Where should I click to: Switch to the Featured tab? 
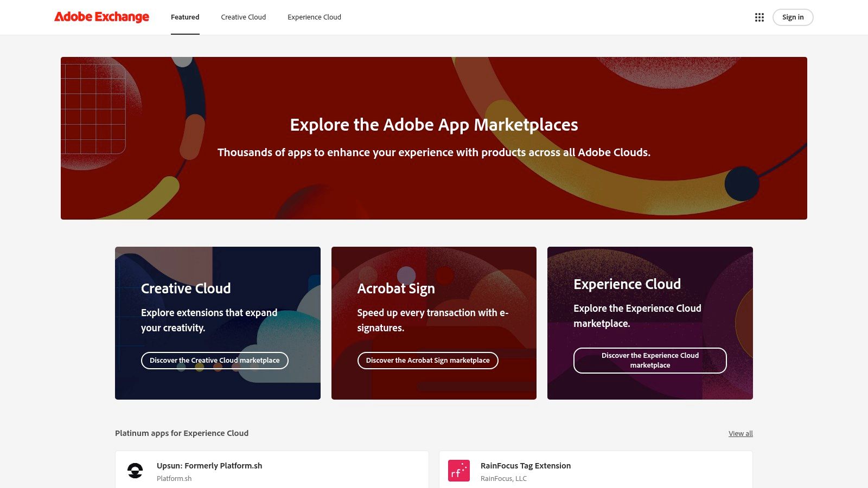(x=184, y=17)
